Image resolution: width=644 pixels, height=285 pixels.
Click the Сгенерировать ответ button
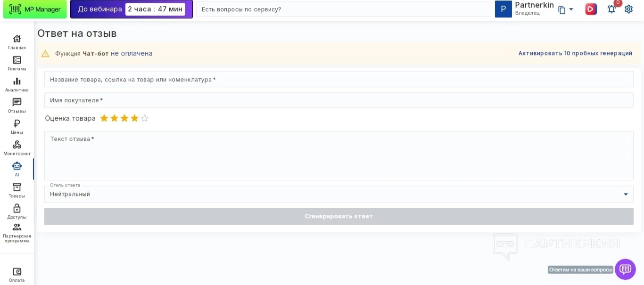[339, 216]
